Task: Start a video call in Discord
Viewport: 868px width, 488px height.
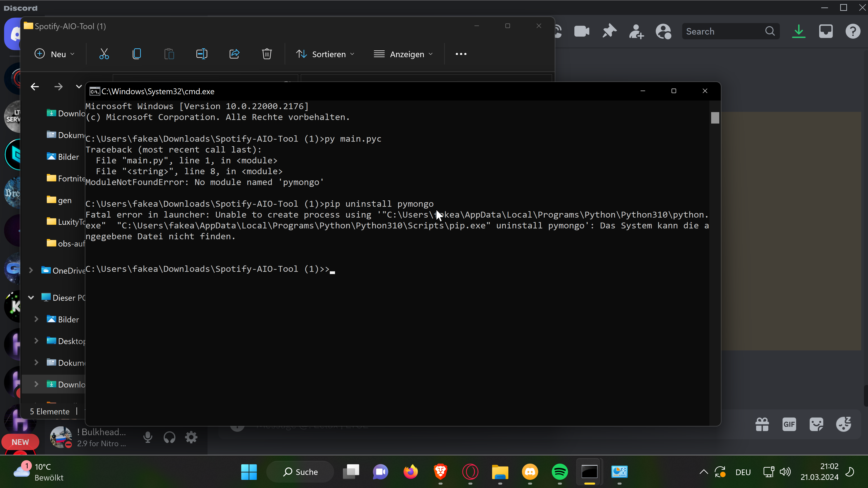Action: click(x=582, y=31)
